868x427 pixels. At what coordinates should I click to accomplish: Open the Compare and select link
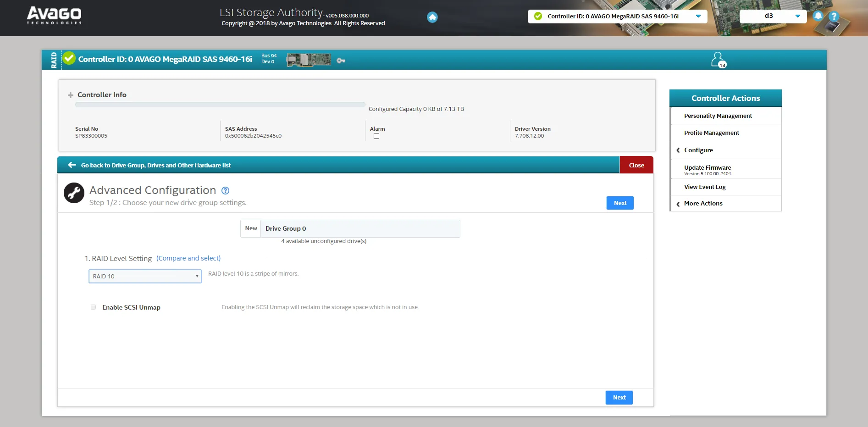click(x=188, y=258)
